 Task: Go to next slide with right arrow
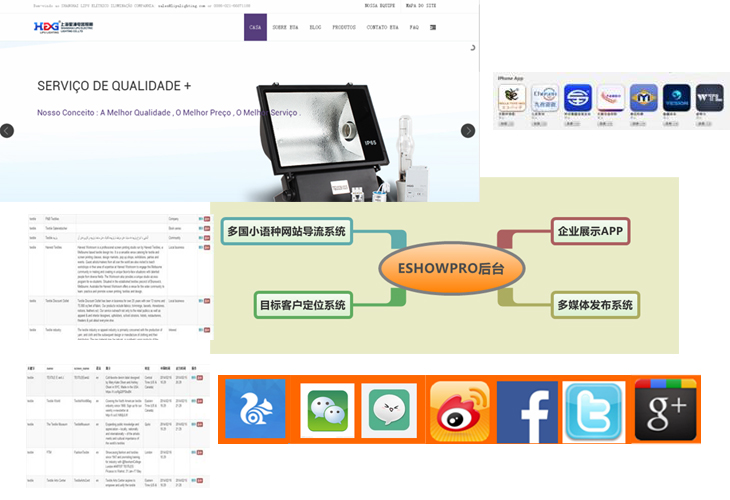pos(467,130)
